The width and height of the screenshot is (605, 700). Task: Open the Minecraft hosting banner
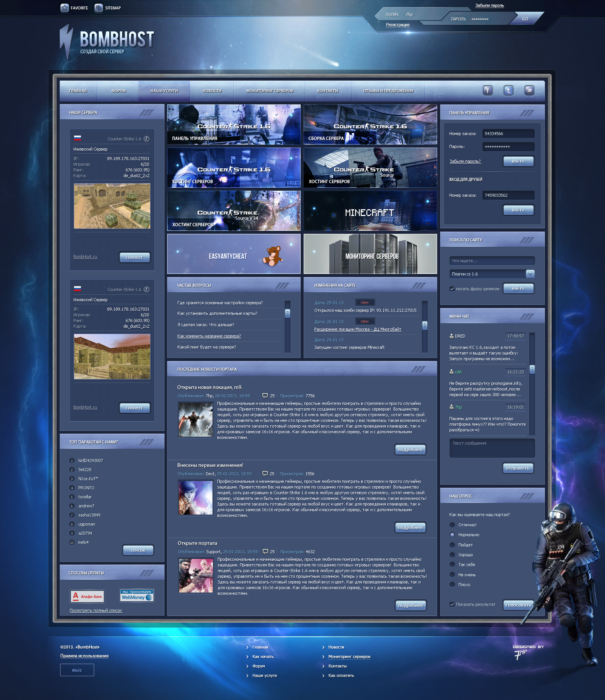click(370, 211)
